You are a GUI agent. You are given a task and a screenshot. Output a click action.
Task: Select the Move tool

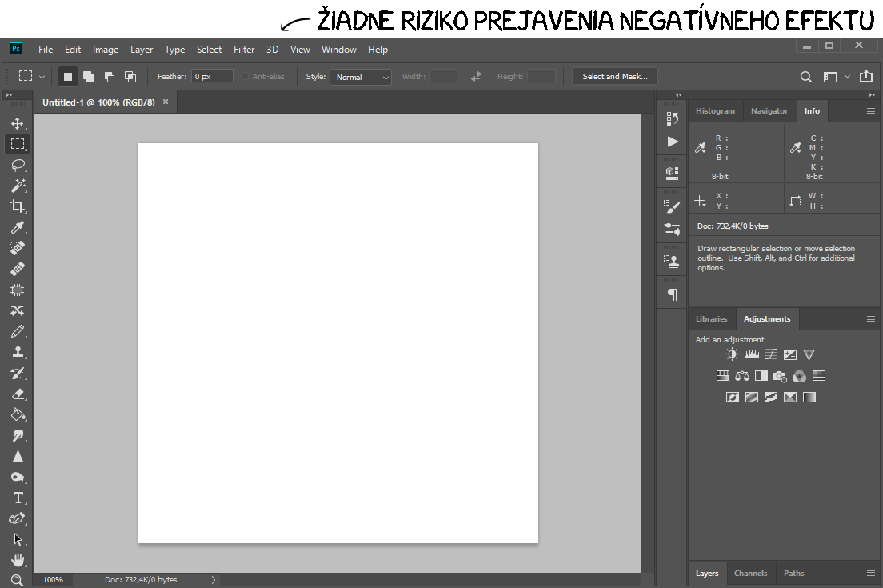pyautogui.click(x=17, y=123)
